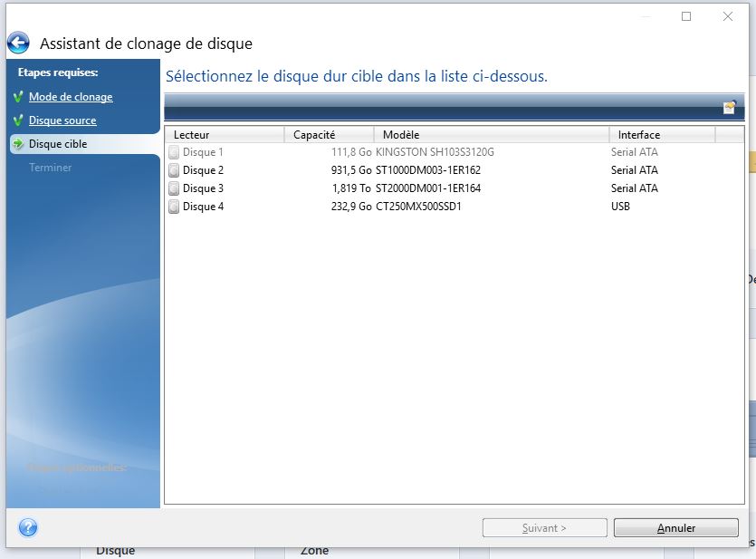Screen dimensions: 756x559
Task: Click the Disque 1 drive icon
Action: coord(174,152)
